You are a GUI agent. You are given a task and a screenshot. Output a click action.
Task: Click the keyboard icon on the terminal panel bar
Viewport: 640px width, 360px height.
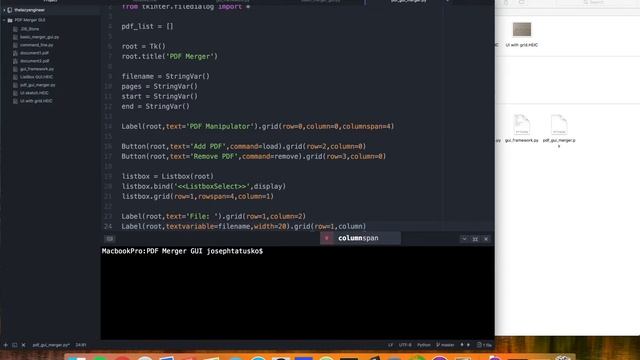coord(109,239)
